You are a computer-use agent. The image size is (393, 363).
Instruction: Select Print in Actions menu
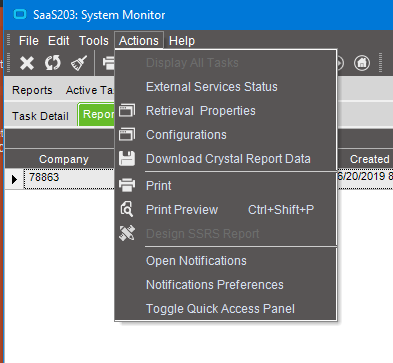tap(226, 186)
